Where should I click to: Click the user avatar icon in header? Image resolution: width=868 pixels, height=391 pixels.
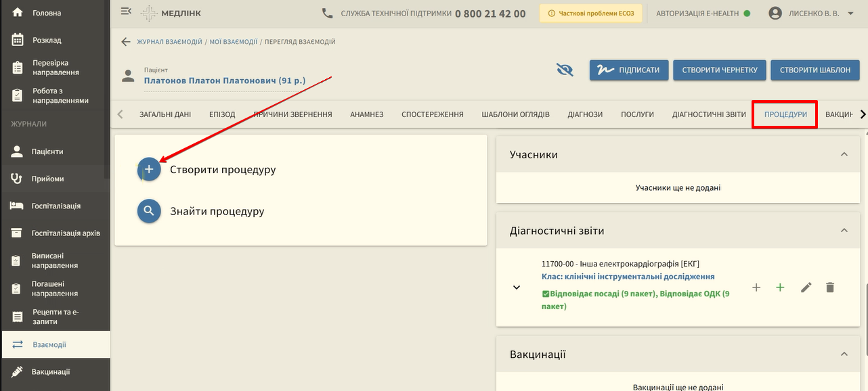point(775,13)
